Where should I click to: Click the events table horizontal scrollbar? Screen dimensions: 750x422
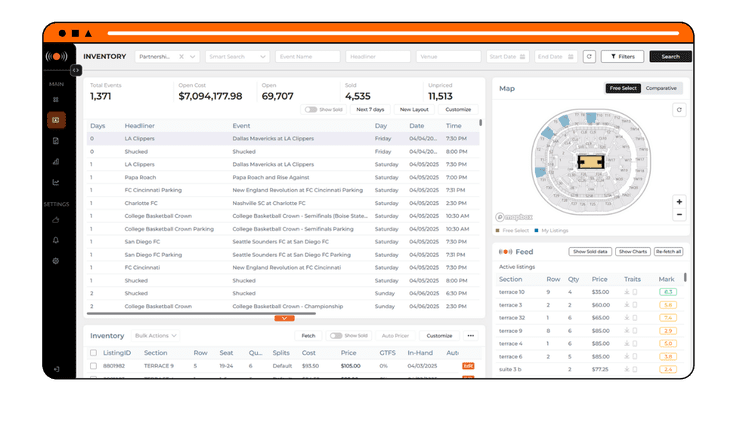pos(201,313)
